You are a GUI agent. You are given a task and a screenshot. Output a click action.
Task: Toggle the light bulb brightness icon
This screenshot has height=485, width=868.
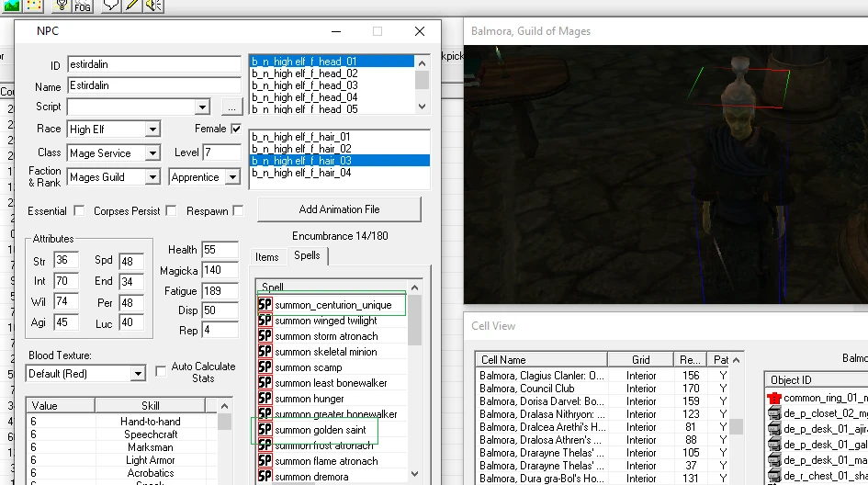coord(62,6)
